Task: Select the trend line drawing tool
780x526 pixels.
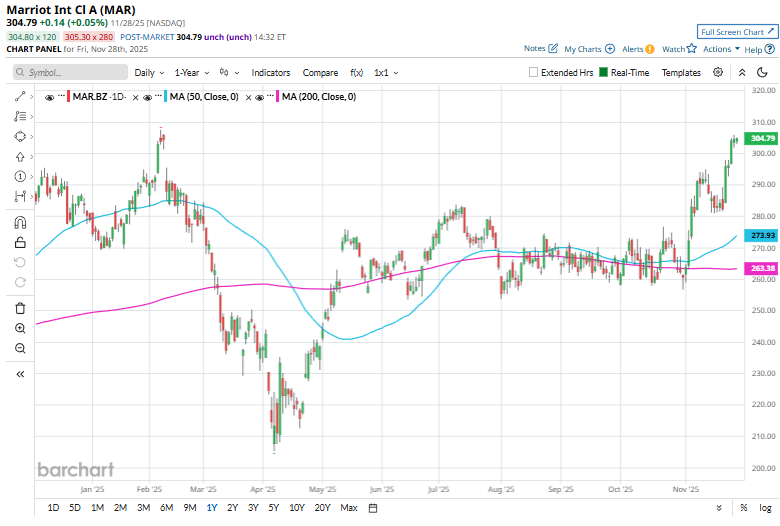Action: click(x=20, y=96)
